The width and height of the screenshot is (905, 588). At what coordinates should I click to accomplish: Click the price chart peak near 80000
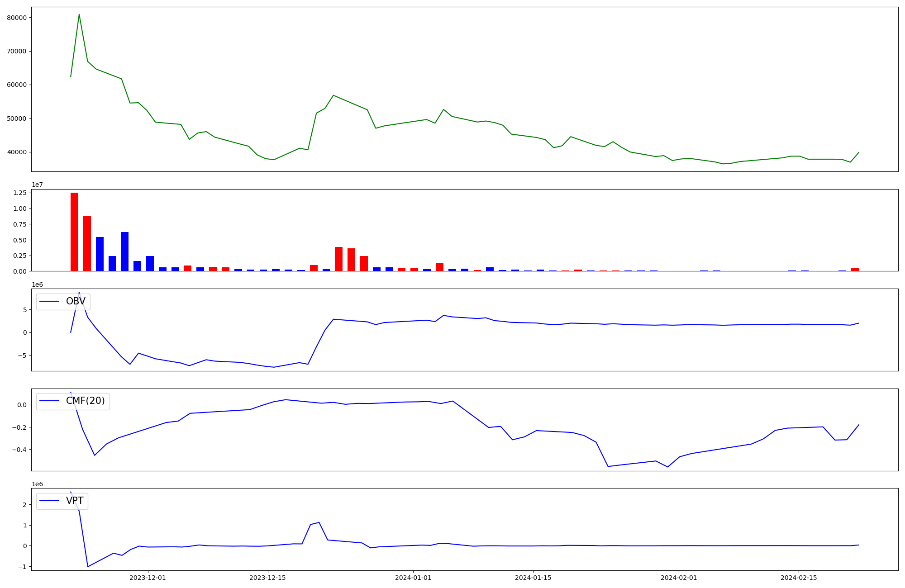point(79,14)
